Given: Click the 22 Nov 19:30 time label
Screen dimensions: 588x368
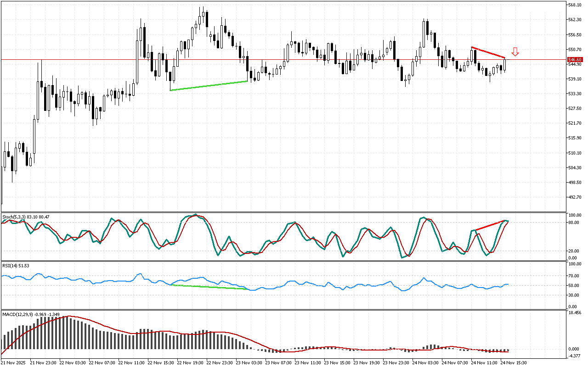Looking at the screenshot, I should 189,362.
